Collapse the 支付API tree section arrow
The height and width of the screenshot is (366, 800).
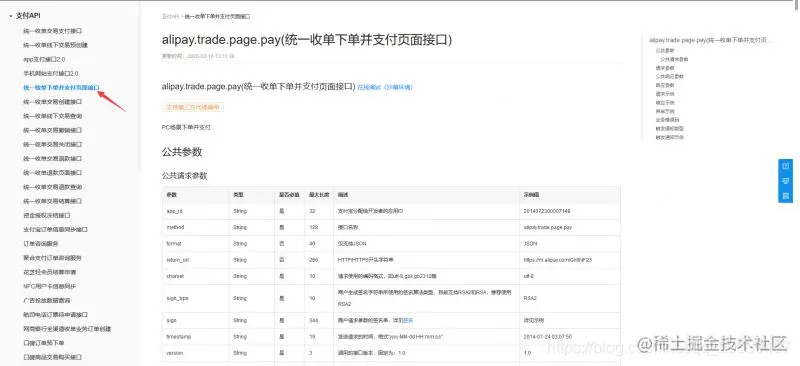(11, 16)
